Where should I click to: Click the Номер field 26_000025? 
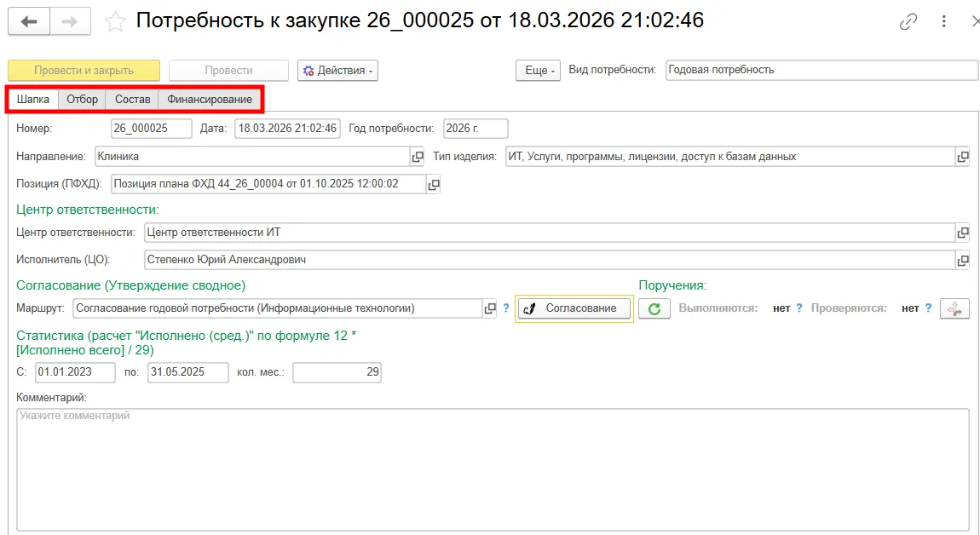coord(151,129)
